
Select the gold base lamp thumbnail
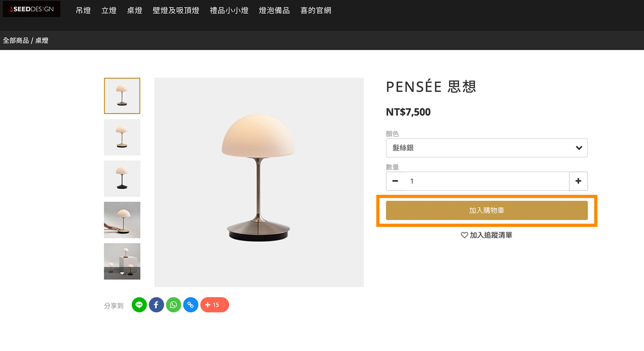tap(122, 137)
